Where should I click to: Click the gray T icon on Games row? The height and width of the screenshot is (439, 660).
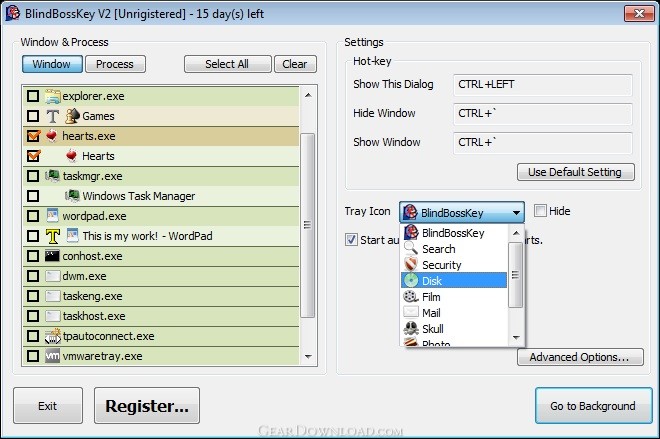click(x=53, y=116)
